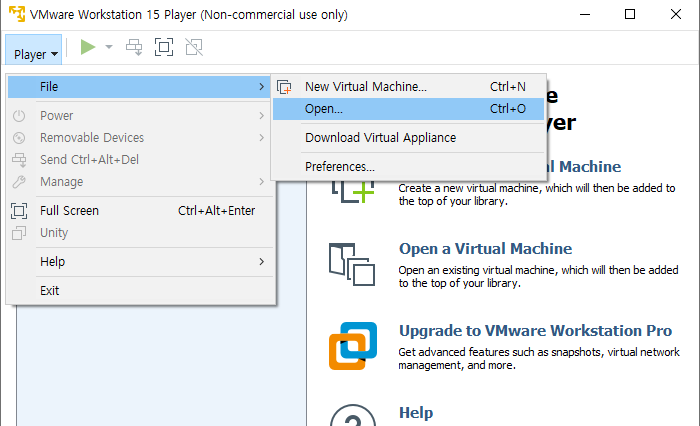Select Download Virtual Appliance
The height and width of the screenshot is (426, 700).
pos(408,138)
